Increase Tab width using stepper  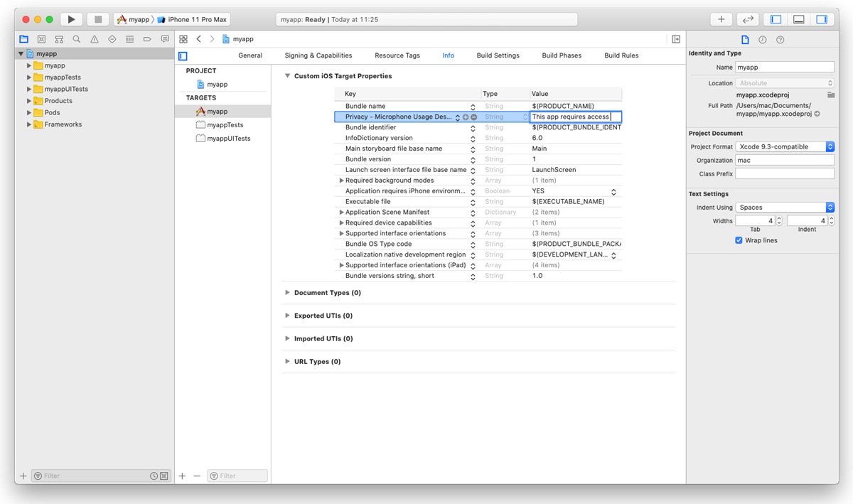779,219
